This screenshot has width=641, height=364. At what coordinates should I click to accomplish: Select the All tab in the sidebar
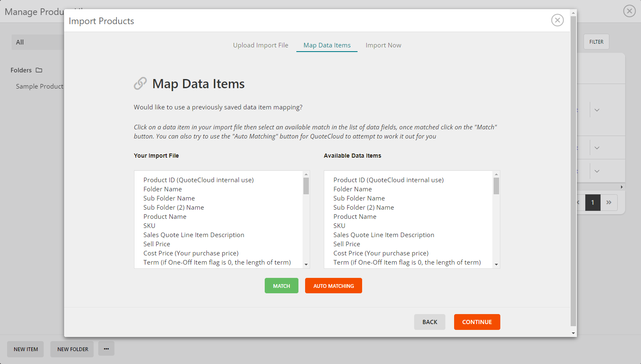(20, 42)
